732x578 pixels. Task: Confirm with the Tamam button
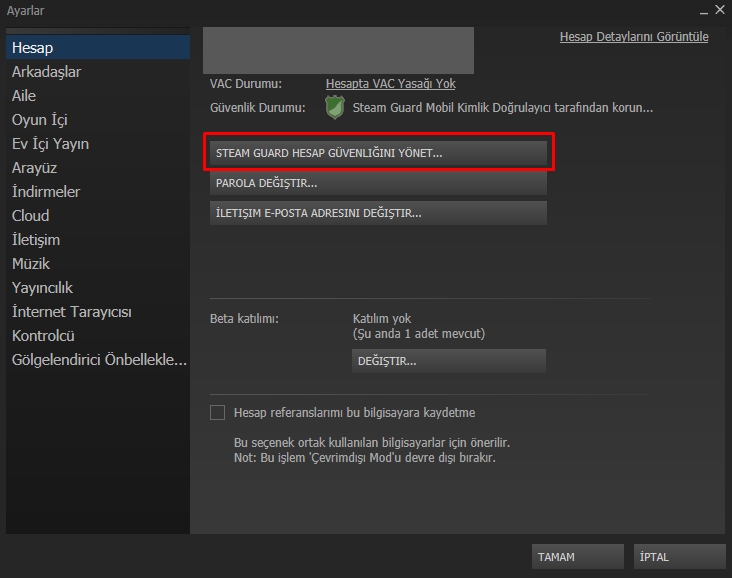pos(577,557)
